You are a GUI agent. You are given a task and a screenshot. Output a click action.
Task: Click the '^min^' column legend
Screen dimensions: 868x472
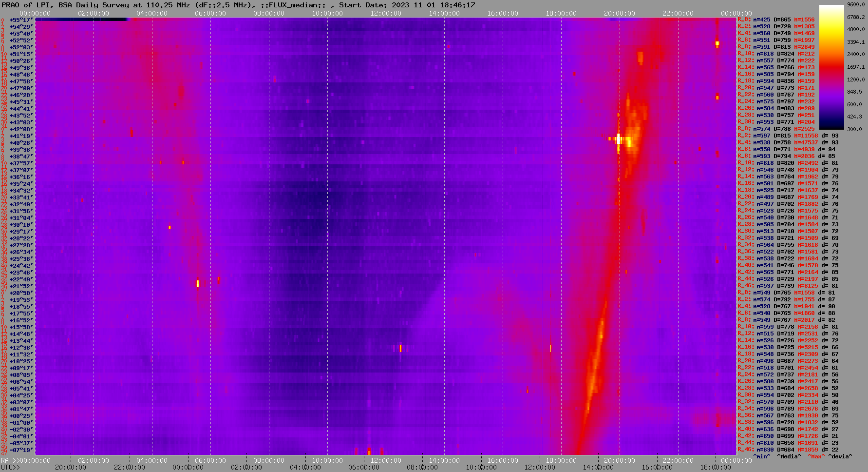pyautogui.click(x=761, y=457)
